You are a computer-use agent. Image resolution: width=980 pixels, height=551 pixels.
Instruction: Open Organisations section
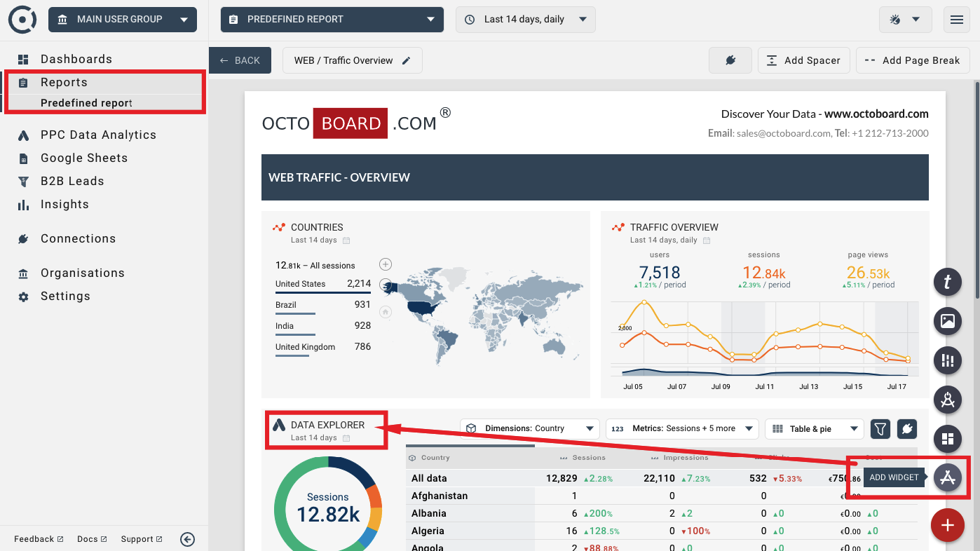(x=83, y=273)
